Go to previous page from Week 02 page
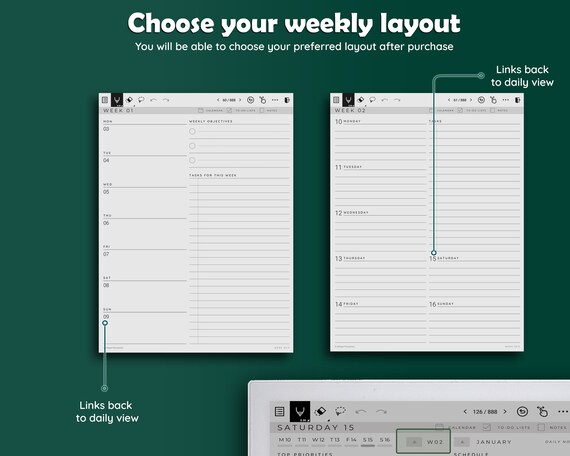Viewport: 570px width, 456px height. pos(449,100)
